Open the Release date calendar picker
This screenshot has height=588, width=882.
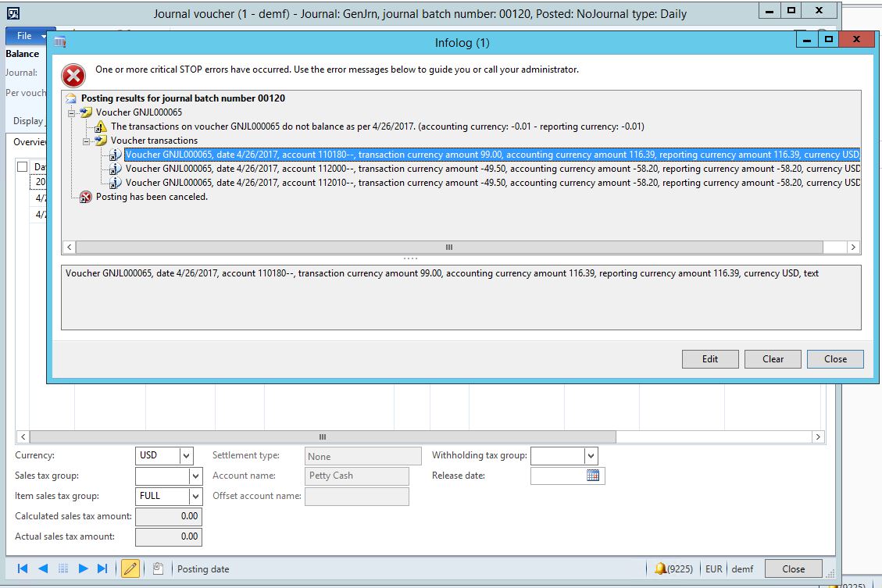click(x=592, y=476)
